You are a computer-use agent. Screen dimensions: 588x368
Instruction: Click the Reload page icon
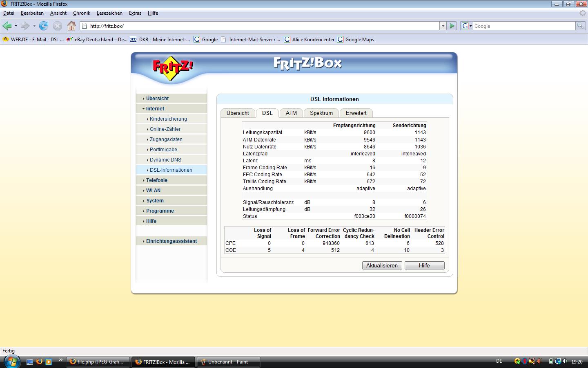point(44,26)
